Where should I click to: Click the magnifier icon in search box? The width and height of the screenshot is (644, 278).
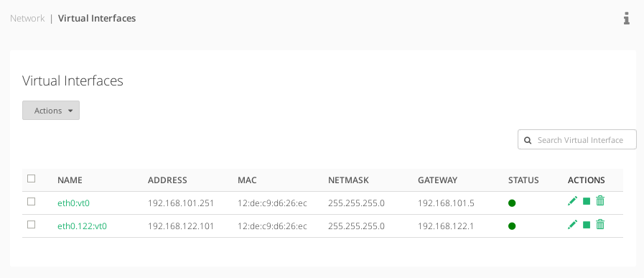528,140
